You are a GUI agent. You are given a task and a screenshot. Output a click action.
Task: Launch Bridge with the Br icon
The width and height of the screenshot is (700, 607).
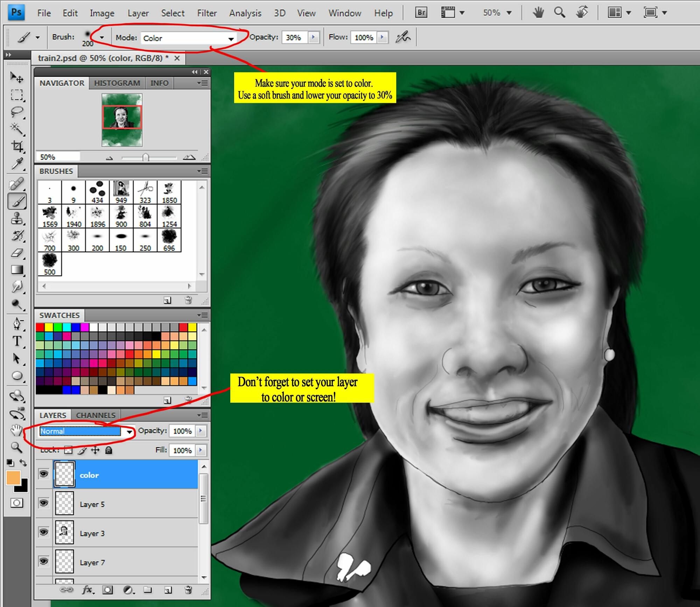(x=421, y=13)
